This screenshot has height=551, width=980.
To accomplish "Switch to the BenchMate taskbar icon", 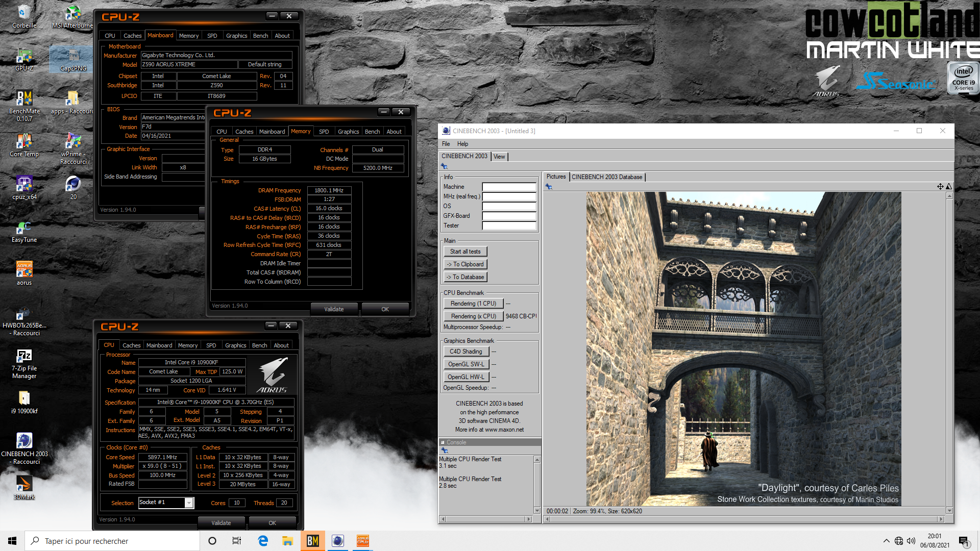I will pyautogui.click(x=313, y=541).
